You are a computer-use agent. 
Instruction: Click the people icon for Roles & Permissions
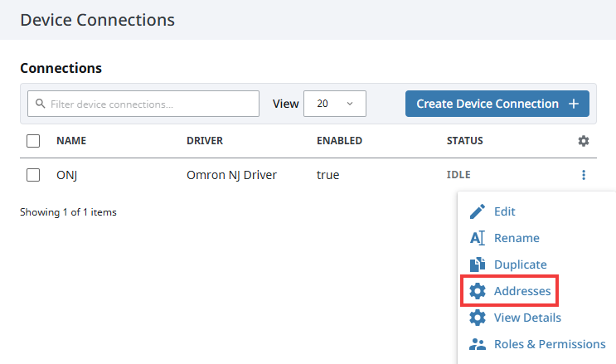[477, 344]
